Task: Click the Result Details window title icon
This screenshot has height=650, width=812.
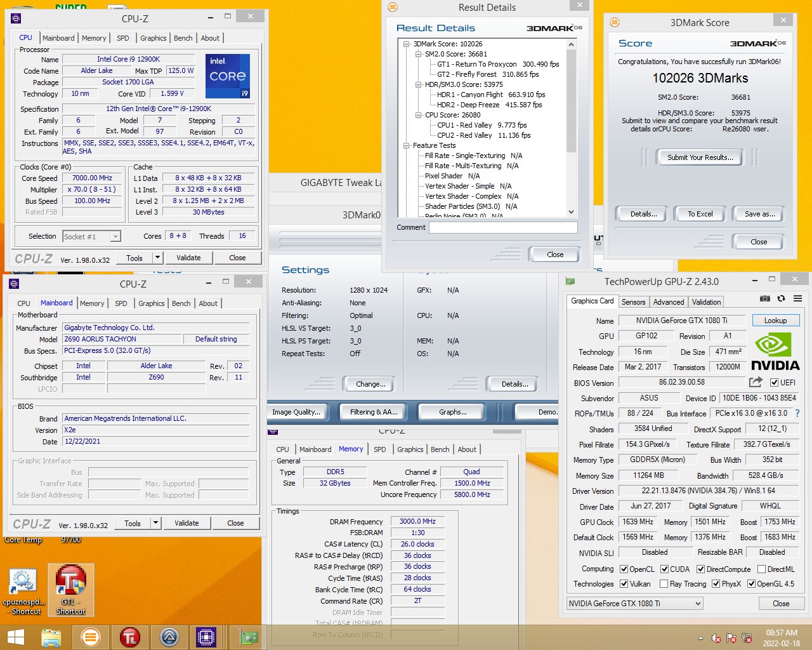Action: point(393,7)
